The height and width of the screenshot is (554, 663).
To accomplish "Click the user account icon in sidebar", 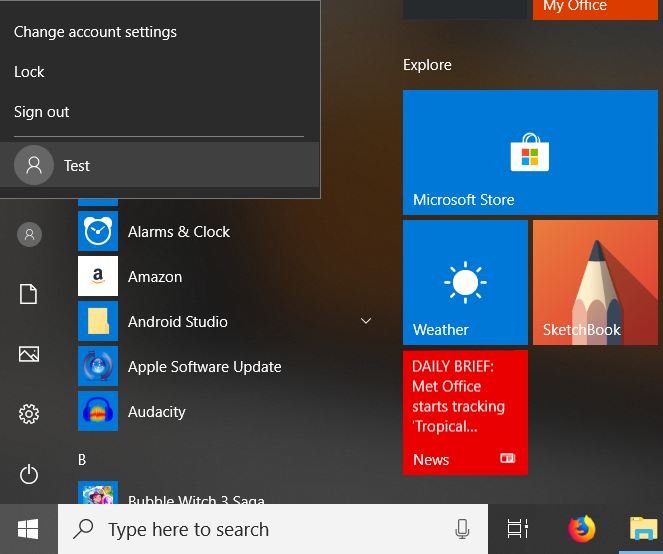I will click(x=29, y=235).
